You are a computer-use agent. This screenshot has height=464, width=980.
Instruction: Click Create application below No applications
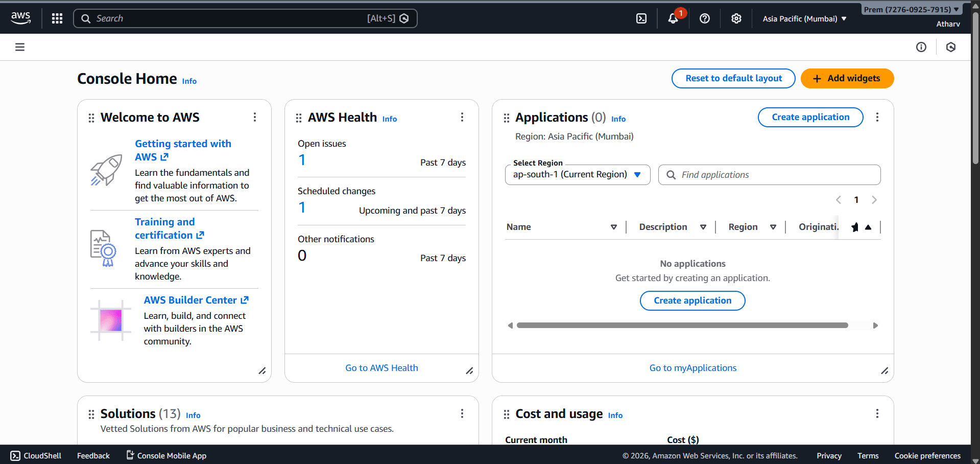point(692,300)
